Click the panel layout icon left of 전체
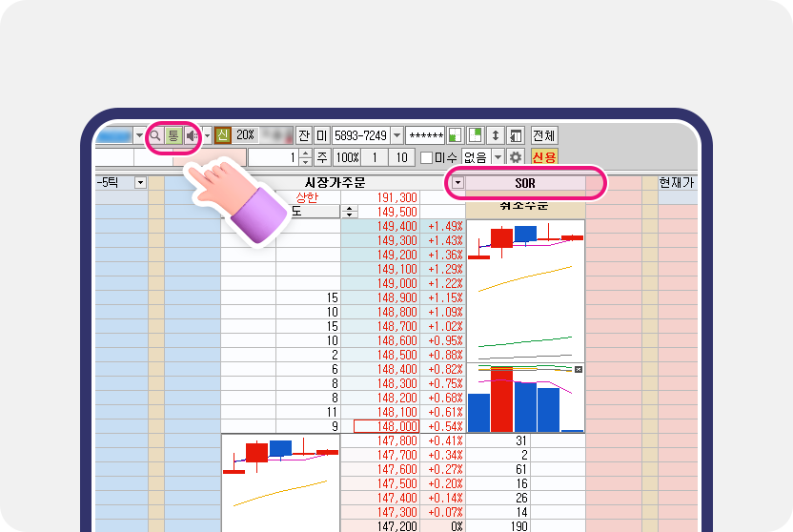The image size is (793, 532). (516, 135)
